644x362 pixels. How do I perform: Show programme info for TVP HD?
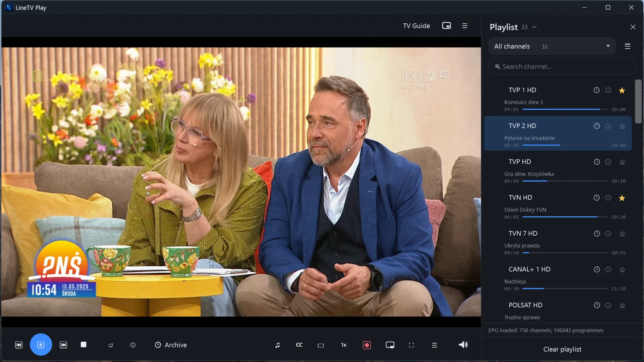[x=608, y=162]
